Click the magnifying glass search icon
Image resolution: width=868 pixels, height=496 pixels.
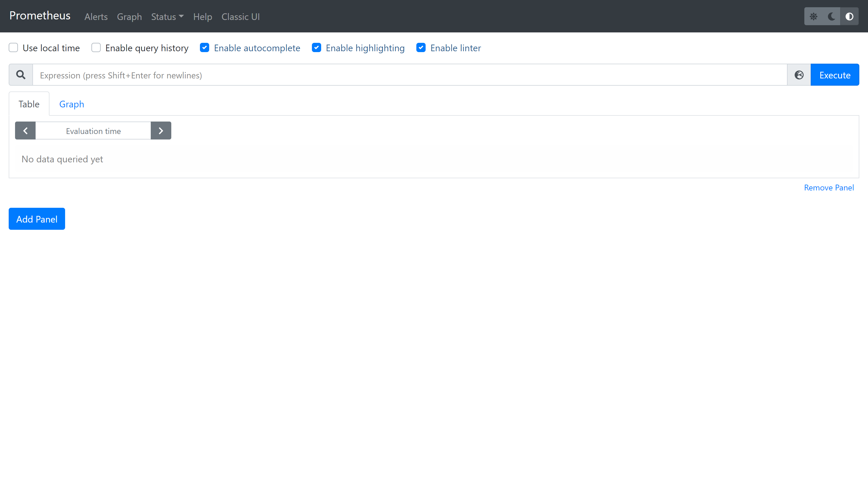(x=21, y=75)
